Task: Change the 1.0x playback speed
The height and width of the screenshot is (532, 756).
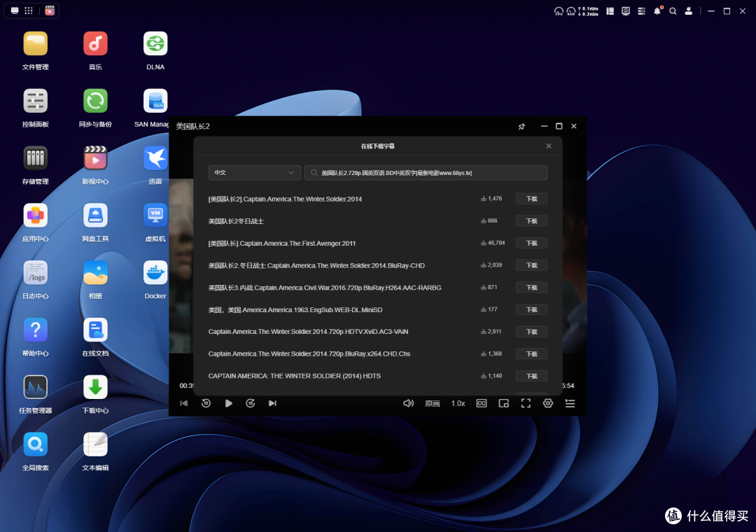Action: [458, 403]
